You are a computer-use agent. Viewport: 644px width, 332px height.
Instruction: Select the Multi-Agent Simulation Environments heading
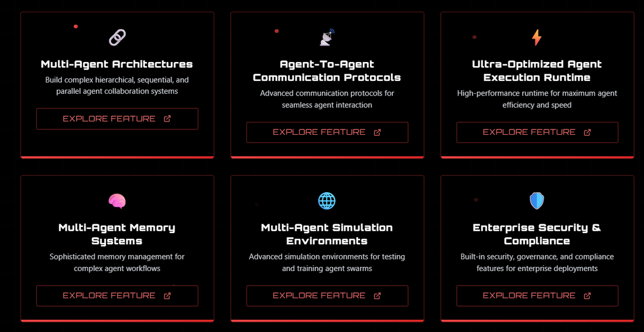point(327,234)
